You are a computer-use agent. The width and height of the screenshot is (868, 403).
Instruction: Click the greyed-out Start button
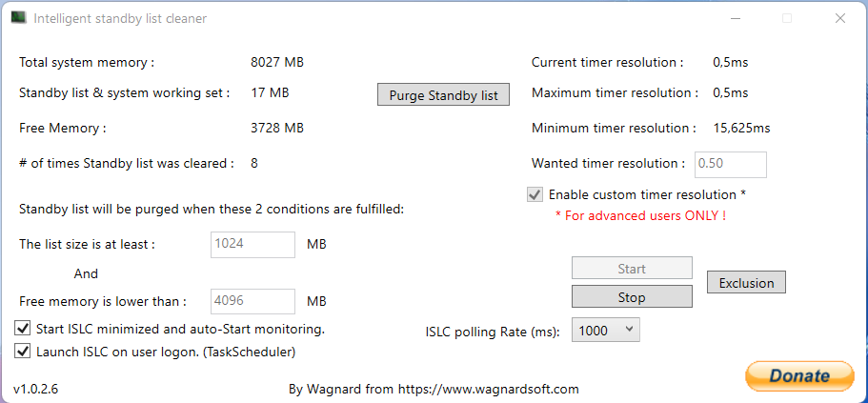(x=632, y=269)
